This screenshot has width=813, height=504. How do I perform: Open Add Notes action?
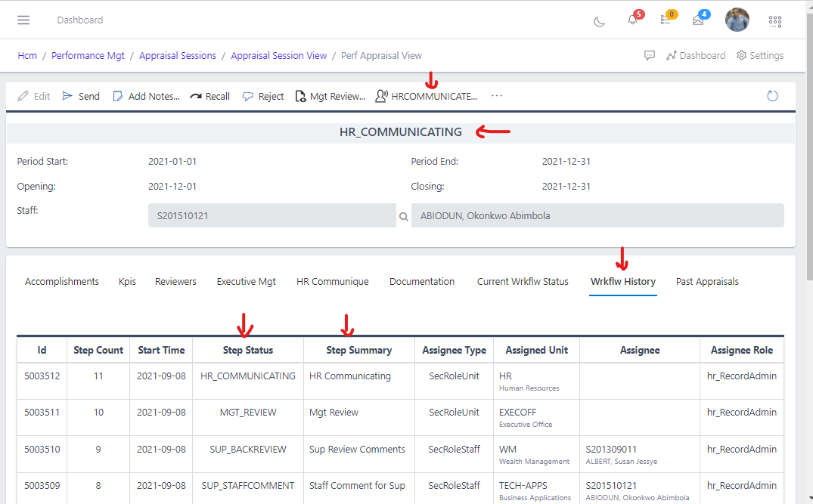pos(147,96)
